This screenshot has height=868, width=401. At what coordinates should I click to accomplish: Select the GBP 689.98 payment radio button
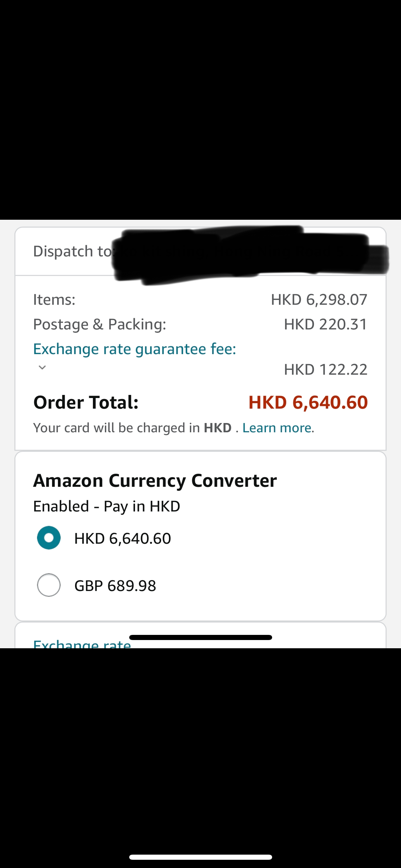pyautogui.click(x=49, y=585)
